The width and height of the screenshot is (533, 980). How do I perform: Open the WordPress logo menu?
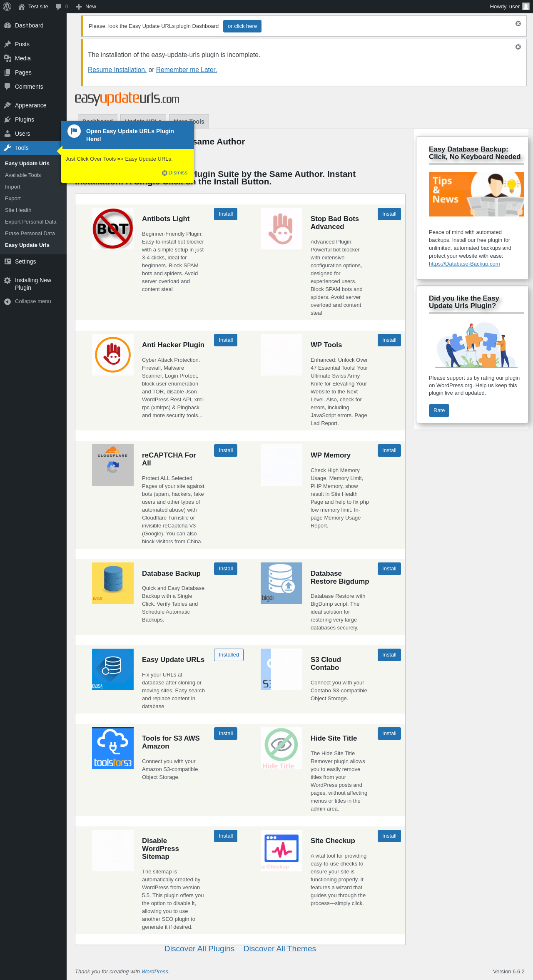coord(7,7)
